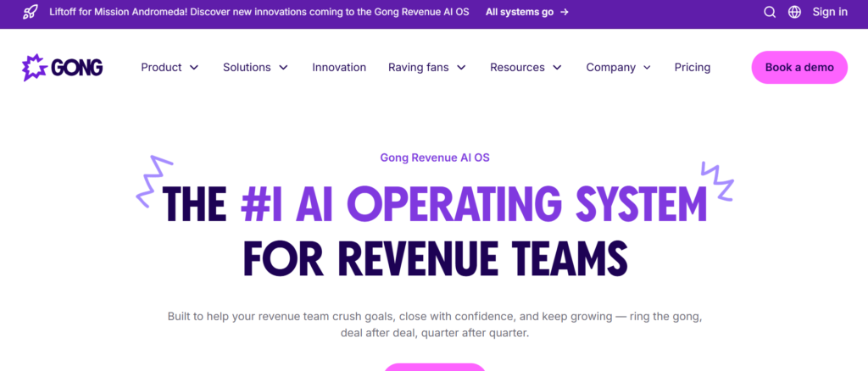Click the globe language selector icon
The width and height of the screenshot is (868, 371).
[x=794, y=12]
